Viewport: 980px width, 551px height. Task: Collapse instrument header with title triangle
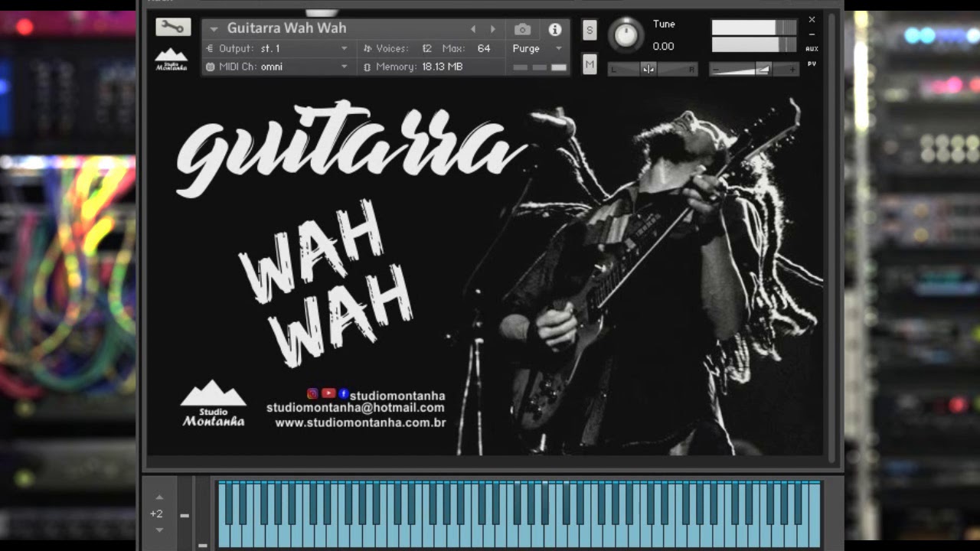pos(214,29)
